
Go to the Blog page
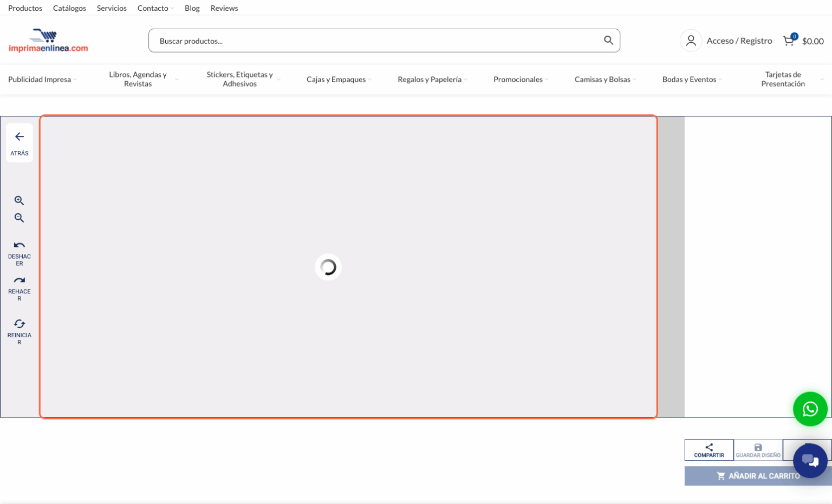pos(192,8)
